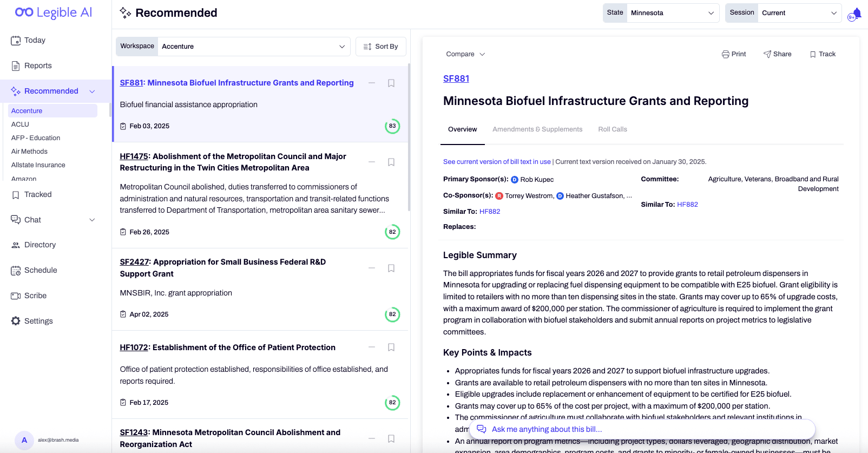Click the Ask me anything input field
Image resolution: width=868 pixels, height=453 pixels.
coord(642,429)
